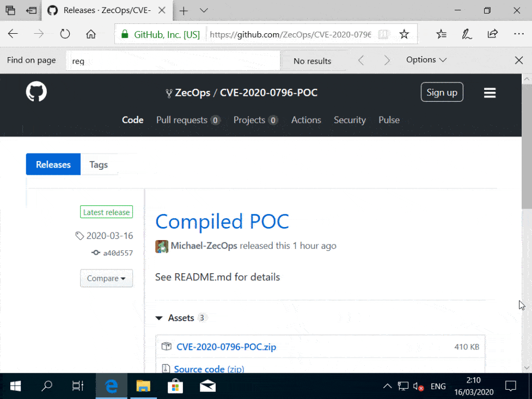Select the Pulse tab
Viewport: 532px width, 399px height.
[x=389, y=120]
